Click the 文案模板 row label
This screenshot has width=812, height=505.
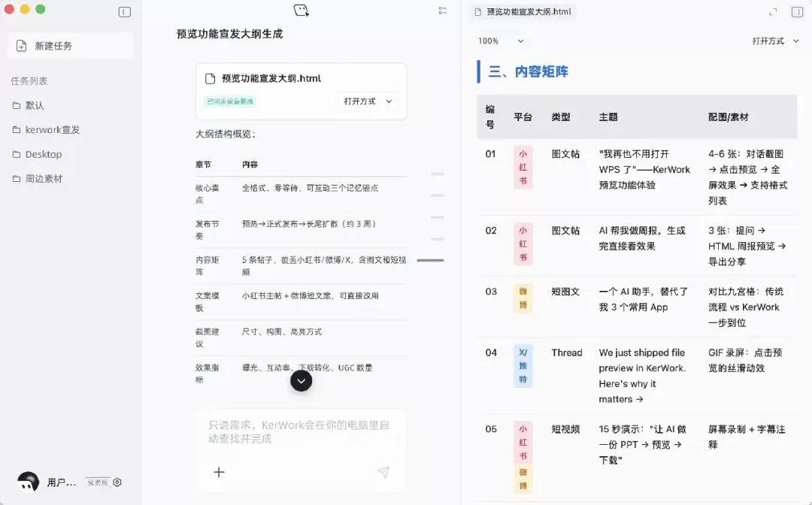tap(208, 301)
